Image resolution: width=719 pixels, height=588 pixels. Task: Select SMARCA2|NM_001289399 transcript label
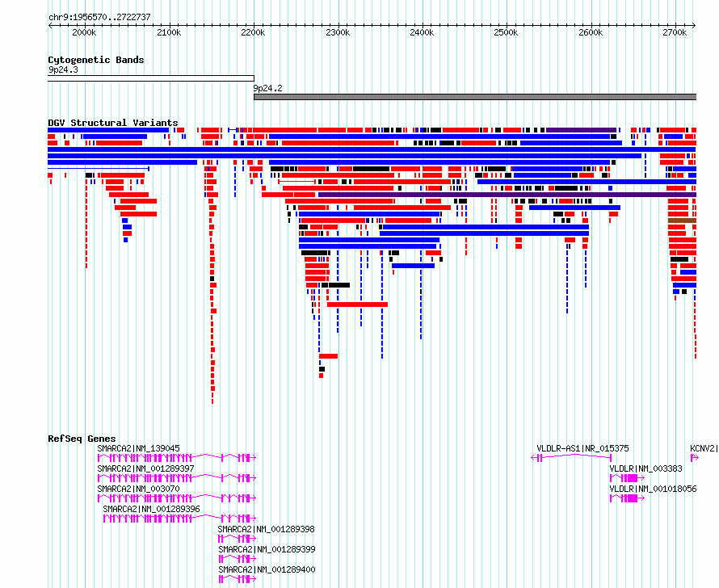(x=267, y=549)
